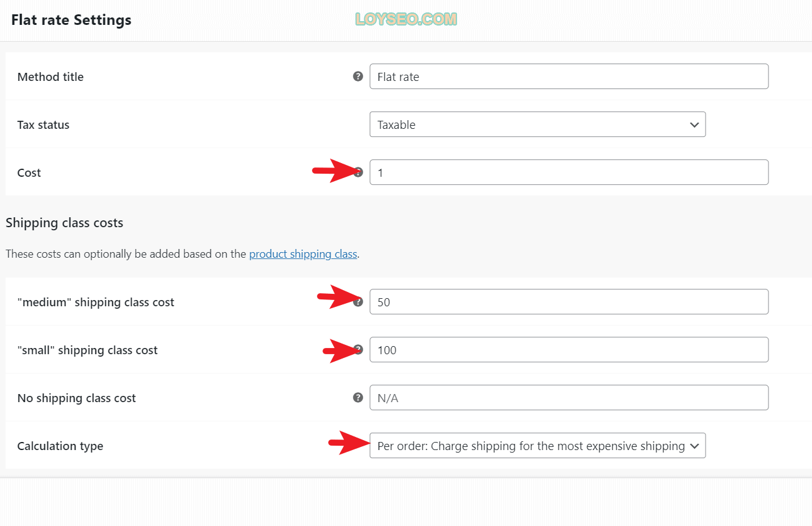The width and height of the screenshot is (812, 526).
Task: Click the No shipping class cost label
Action: (x=77, y=398)
